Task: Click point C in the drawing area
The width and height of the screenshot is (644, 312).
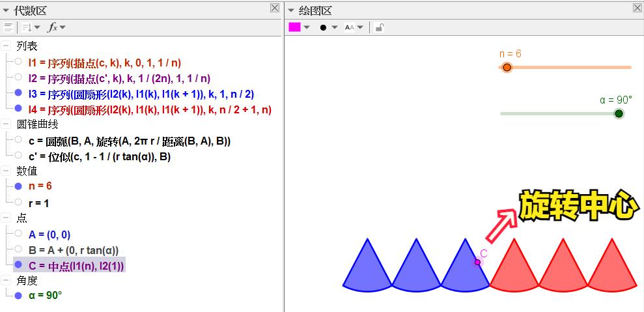Action: point(477,262)
